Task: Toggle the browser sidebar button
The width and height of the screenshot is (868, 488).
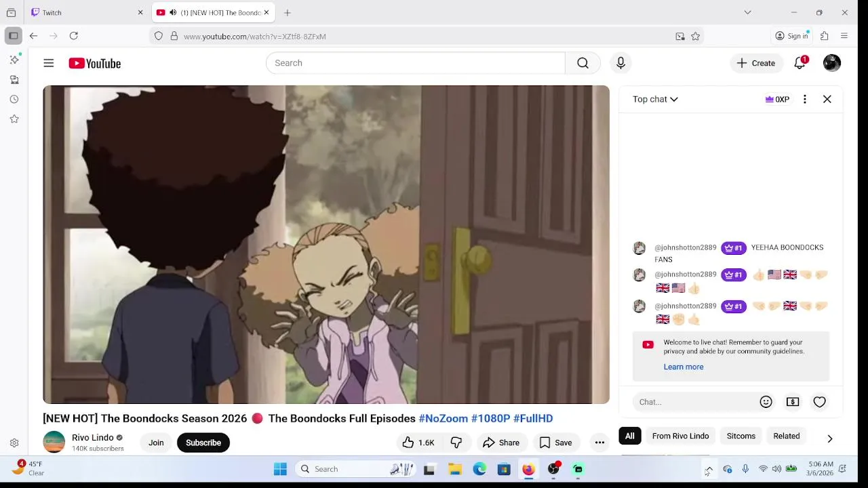Action: [13, 36]
